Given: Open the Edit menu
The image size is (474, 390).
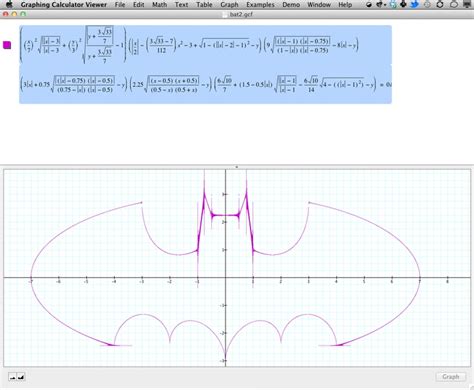Looking at the screenshot, I should (x=139, y=5).
